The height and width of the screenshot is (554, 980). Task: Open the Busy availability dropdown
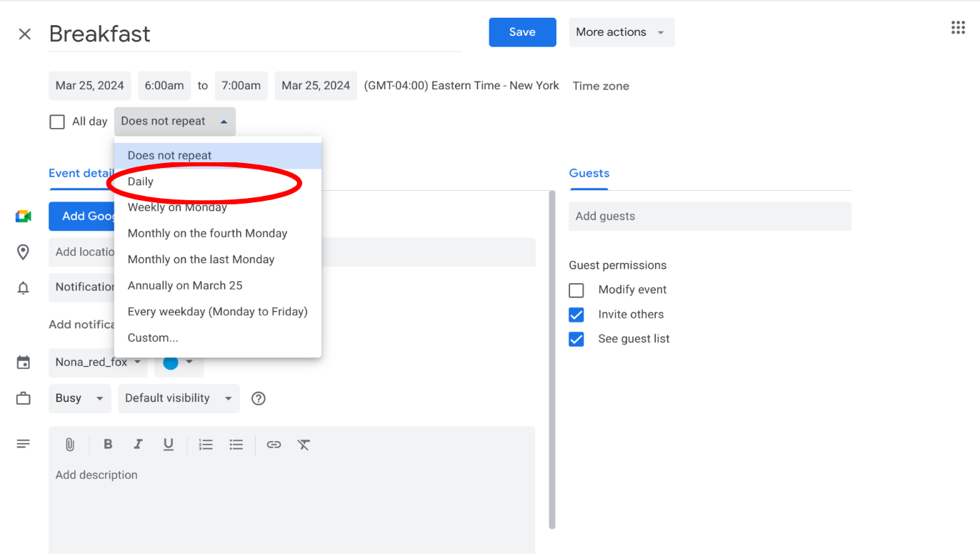click(80, 398)
